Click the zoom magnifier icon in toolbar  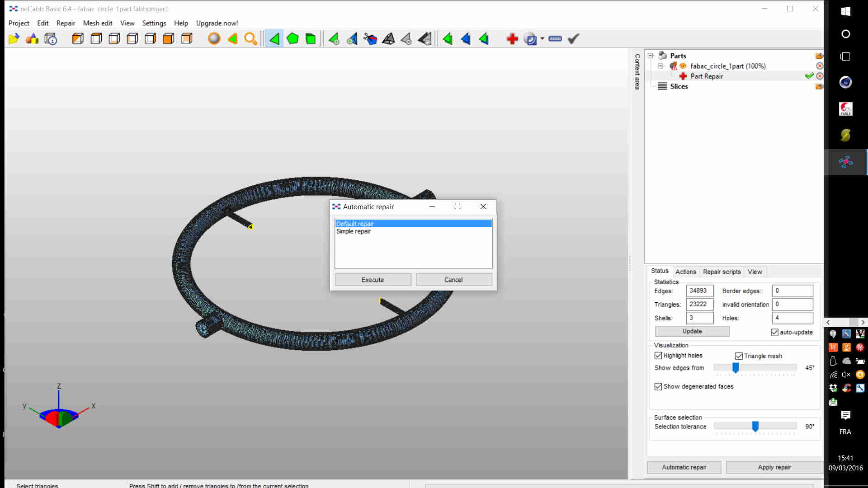pyautogui.click(x=250, y=39)
